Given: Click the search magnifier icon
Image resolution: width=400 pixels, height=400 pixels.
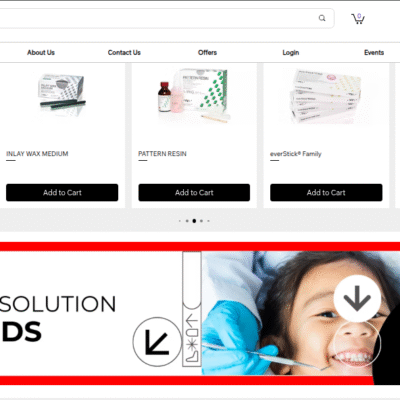Looking at the screenshot, I should [x=322, y=18].
